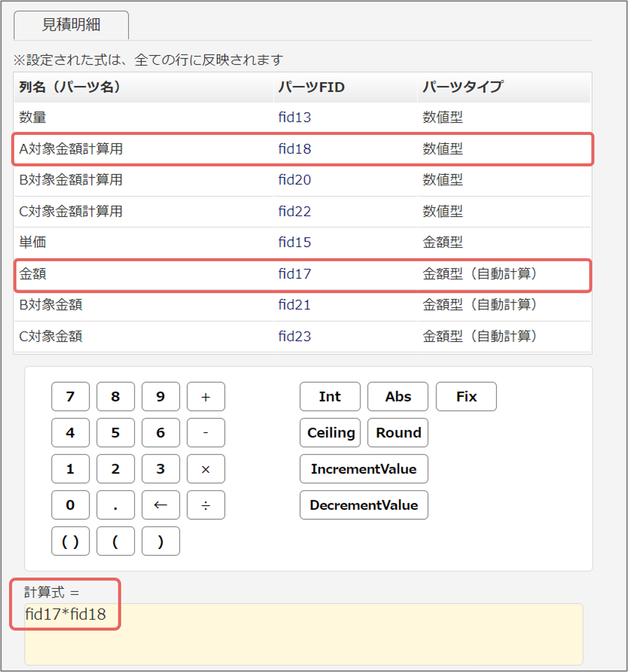Screen dimensions: 628x672
Task: Click the 6 keypad button
Action: tap(161, 433)
